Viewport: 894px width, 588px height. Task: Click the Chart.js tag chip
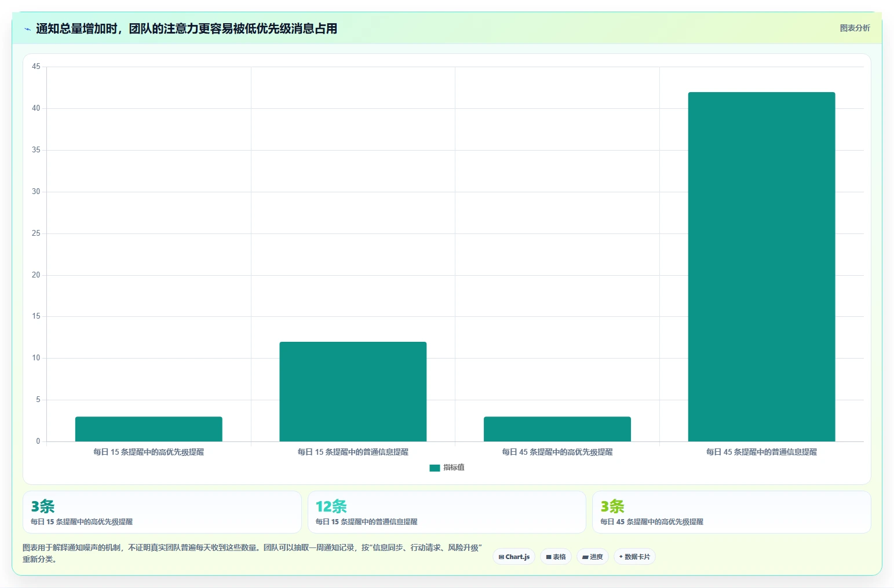(x=514, y=557)
